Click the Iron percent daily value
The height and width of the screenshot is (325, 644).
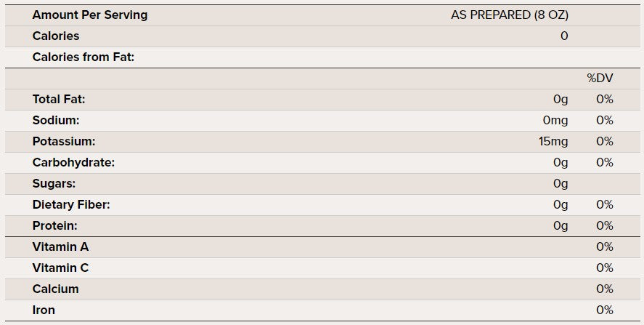pyautogui.click(x=604, y=310)
